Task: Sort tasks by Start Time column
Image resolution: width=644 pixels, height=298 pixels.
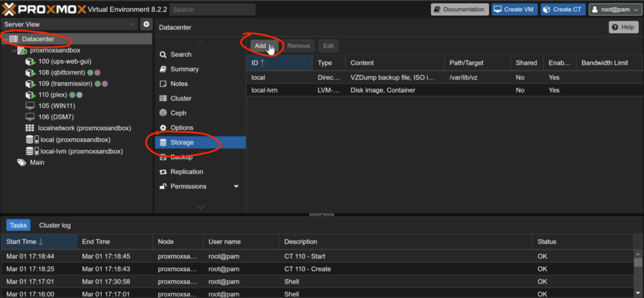Action: tap(39, 242)
